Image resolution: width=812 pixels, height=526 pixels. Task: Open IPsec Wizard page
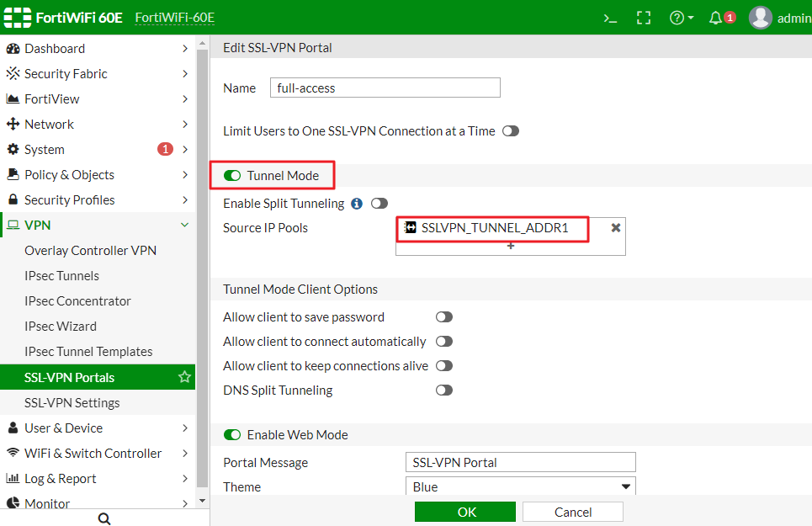coord(61,327)
